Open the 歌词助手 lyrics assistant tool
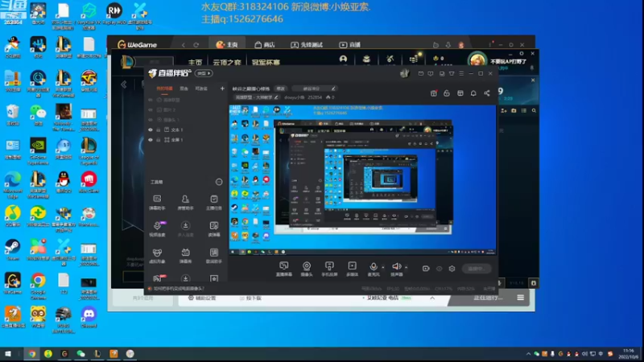Viewport: 644px width, 362px height. 213,256
